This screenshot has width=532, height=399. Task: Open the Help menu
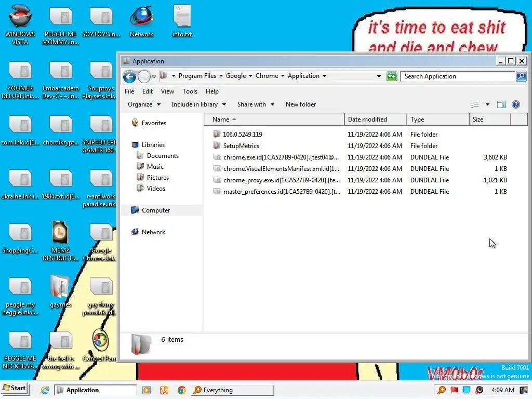[212, 91]
